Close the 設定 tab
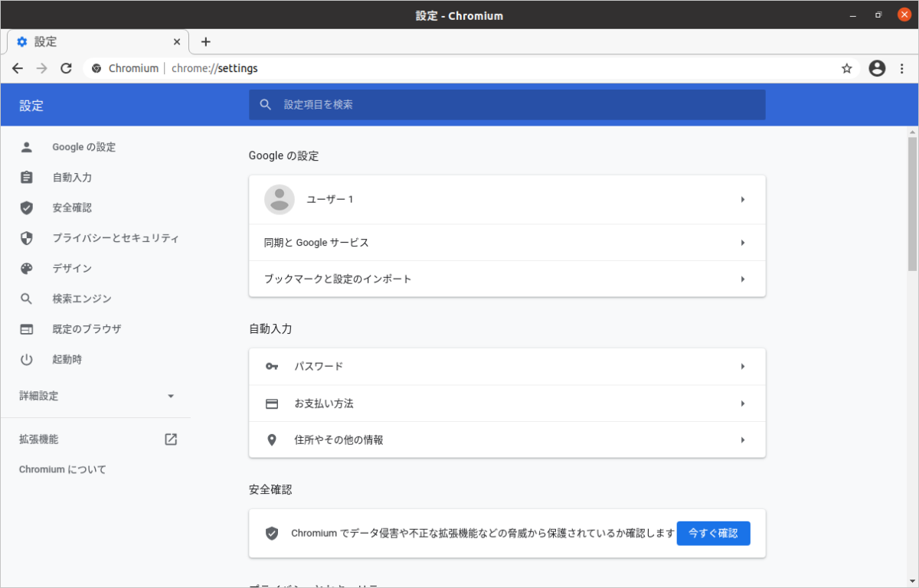 coord(178,42)
